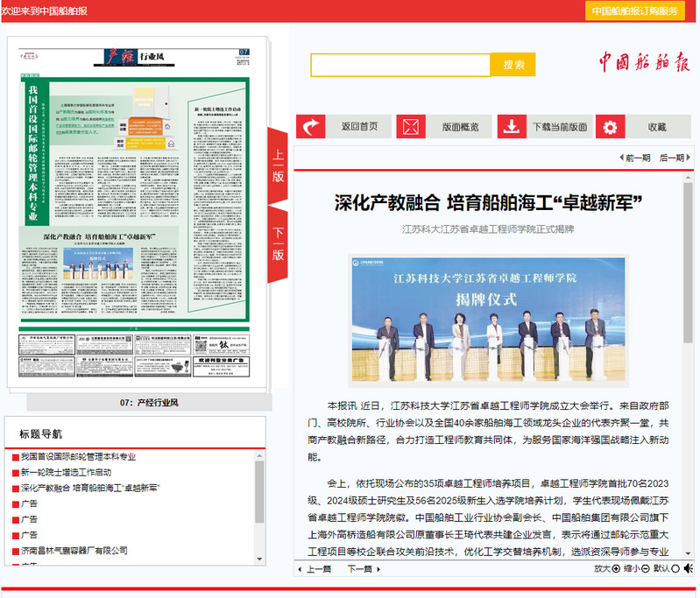Open next article (下一篇)
This screenshot has width=700, height=598.
click(364, 568)
